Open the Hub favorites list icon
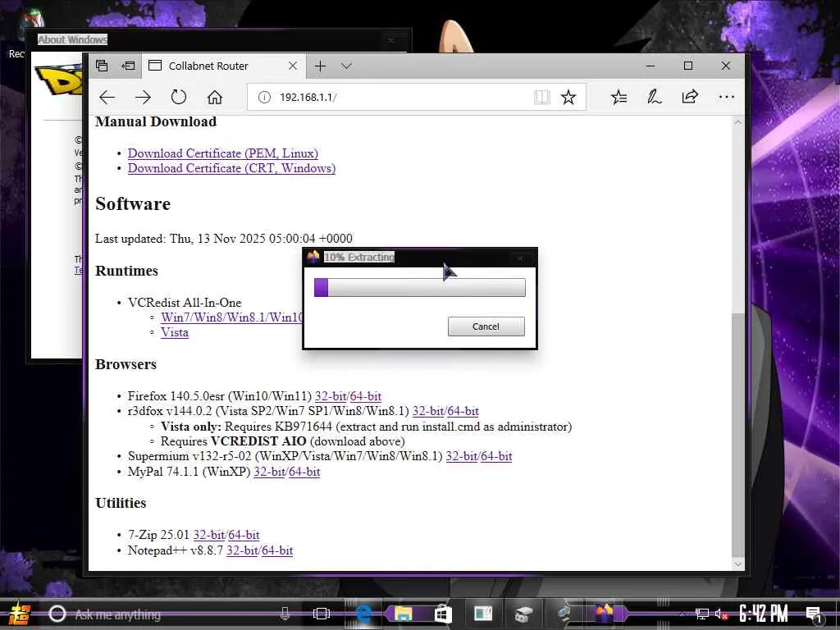The image size is (840, 630). [619, 97]
